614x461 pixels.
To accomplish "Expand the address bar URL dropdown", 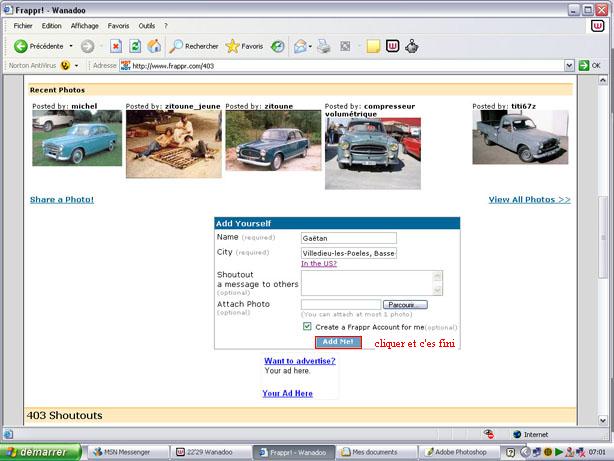I will coord(568,66).
